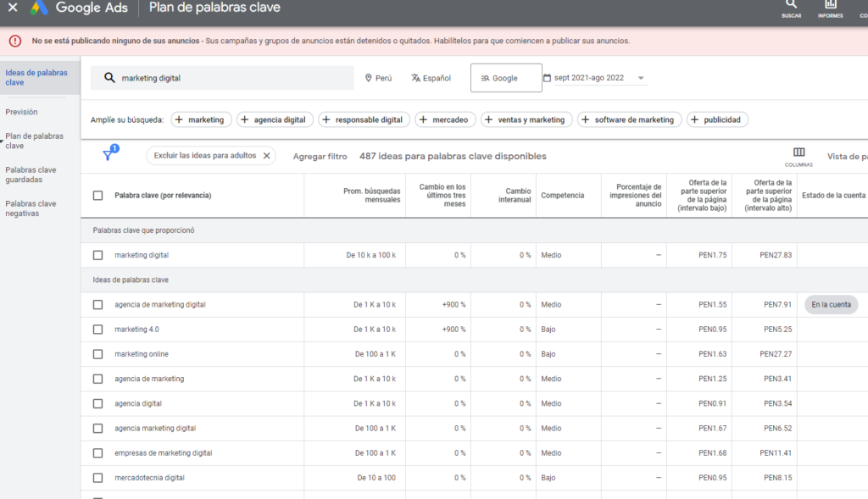Click Agregar filtro to add a filter
The width and height of the screenshot is (868, 499).
click(x=320, y=156)
